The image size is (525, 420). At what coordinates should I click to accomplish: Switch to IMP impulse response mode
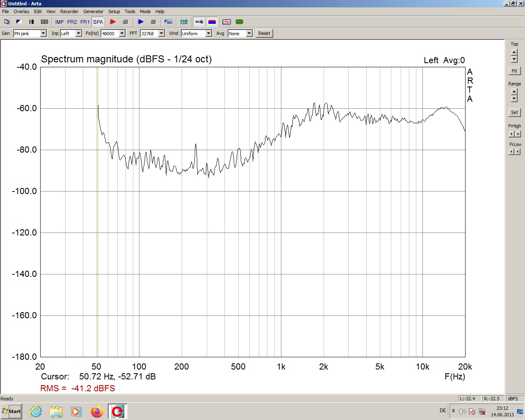pyautogui.click(x=59, y=22)
